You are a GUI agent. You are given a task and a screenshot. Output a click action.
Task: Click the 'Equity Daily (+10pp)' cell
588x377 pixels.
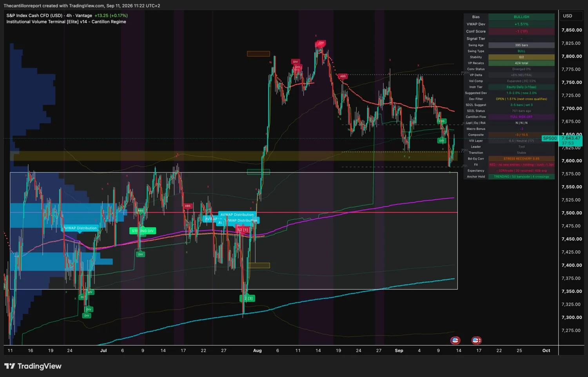(x=521, y=87)
